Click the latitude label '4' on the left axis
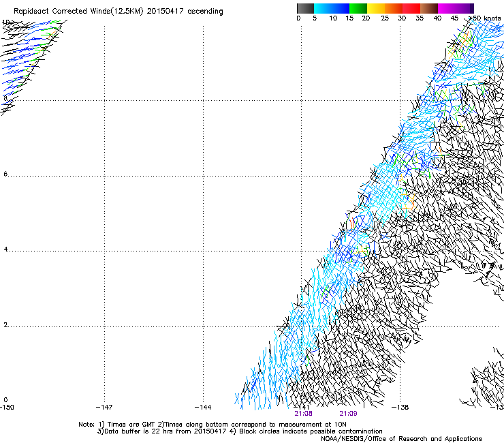The width and height of the screenshot is (504, 443). coord(5,249)
